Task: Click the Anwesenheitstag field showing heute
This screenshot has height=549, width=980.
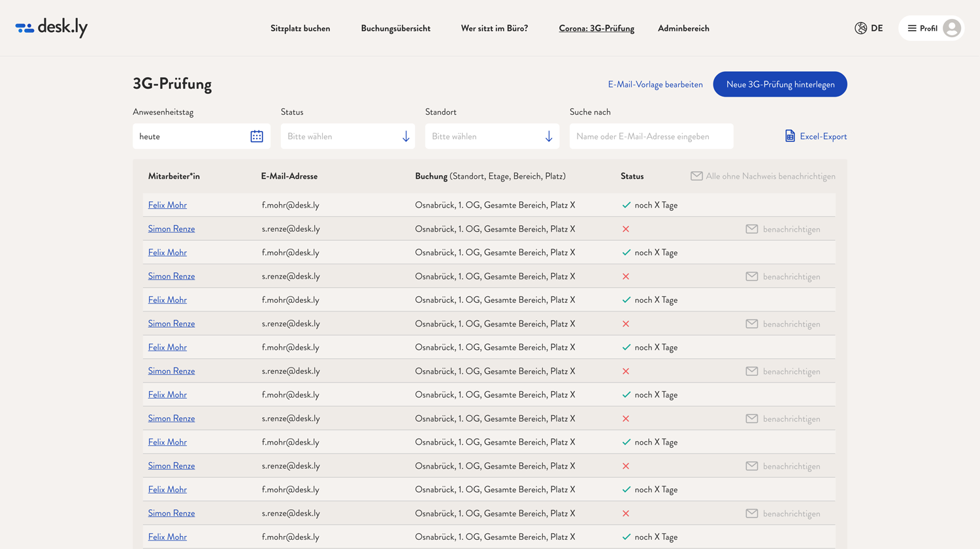Action: click(x=201, y=136)
